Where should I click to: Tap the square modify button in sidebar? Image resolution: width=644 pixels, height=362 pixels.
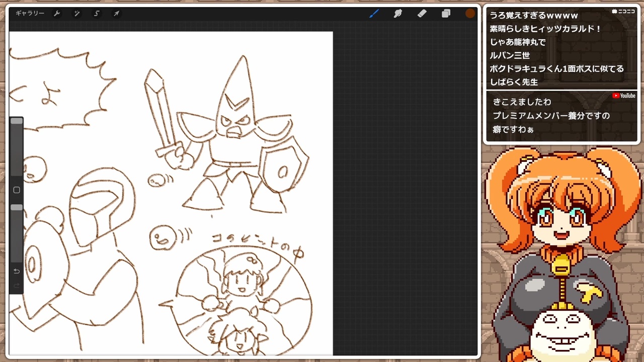[x=17, y=190]
